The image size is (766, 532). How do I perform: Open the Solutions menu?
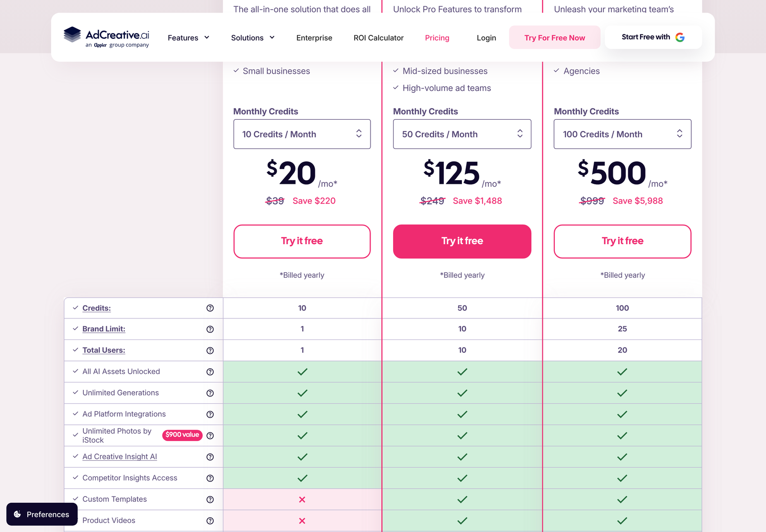coord(253,38)
